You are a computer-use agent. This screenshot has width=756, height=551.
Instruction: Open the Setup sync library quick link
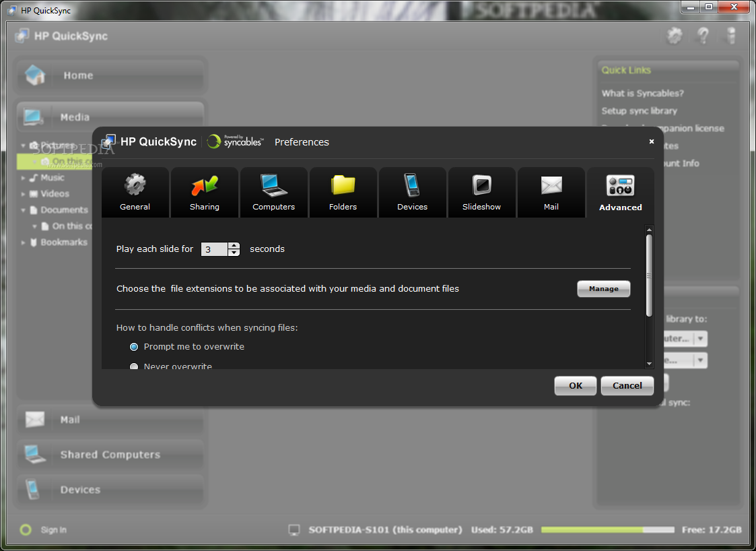point(639,110)
